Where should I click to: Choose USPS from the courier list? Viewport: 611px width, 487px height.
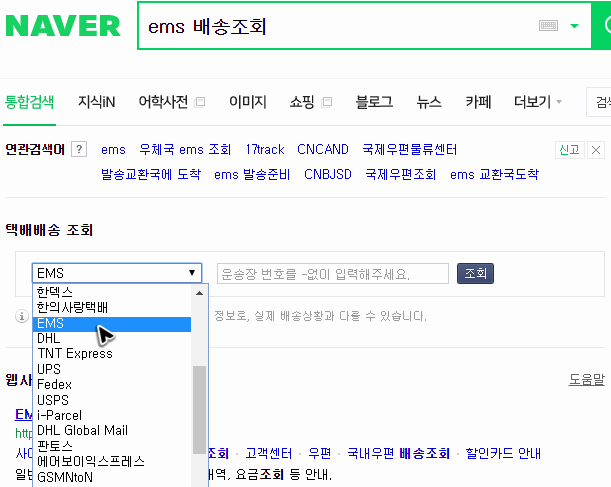(112, 400)
